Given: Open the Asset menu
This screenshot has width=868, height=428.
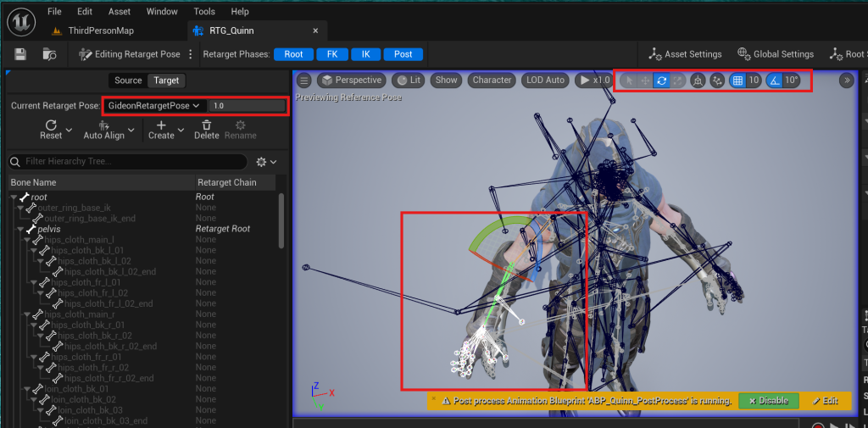Looking at the screenshot, I should 120,12.
